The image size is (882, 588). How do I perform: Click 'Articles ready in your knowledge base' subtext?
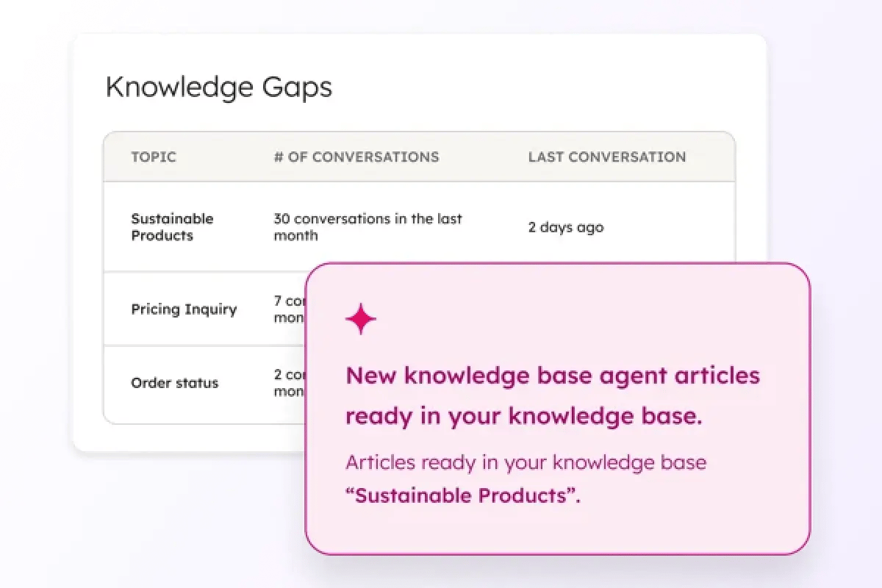526,462
